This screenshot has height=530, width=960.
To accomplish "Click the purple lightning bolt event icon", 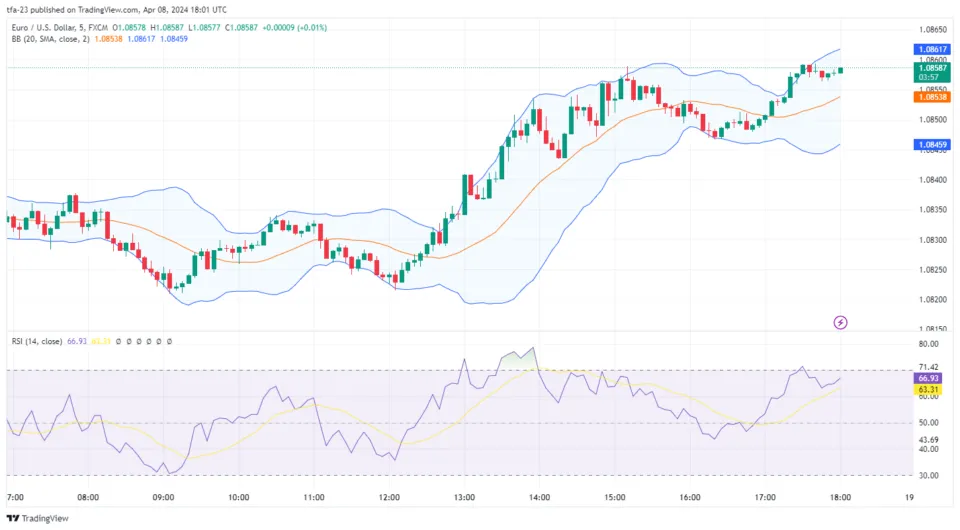I will click(x=840, y=322).
